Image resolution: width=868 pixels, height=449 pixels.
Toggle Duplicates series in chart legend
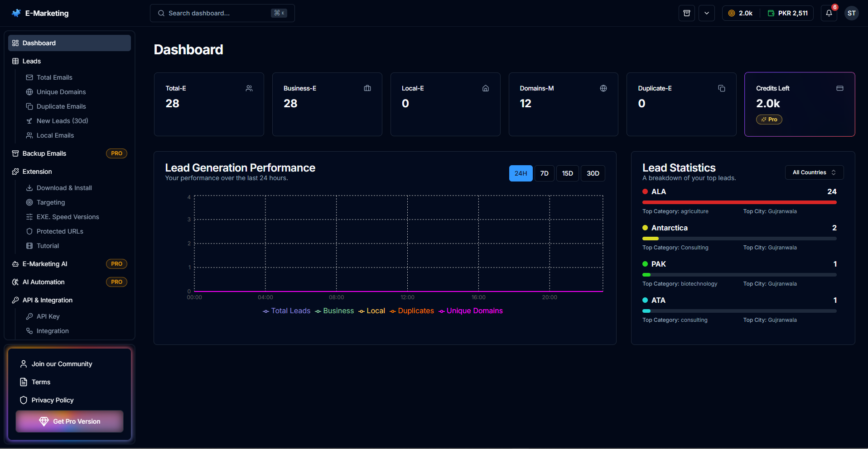[412, 311]
